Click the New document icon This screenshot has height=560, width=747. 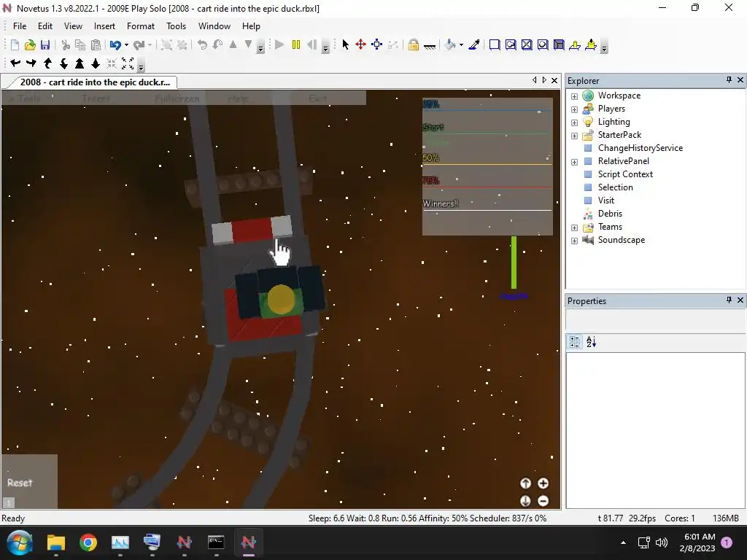click(x=15, y=44)
